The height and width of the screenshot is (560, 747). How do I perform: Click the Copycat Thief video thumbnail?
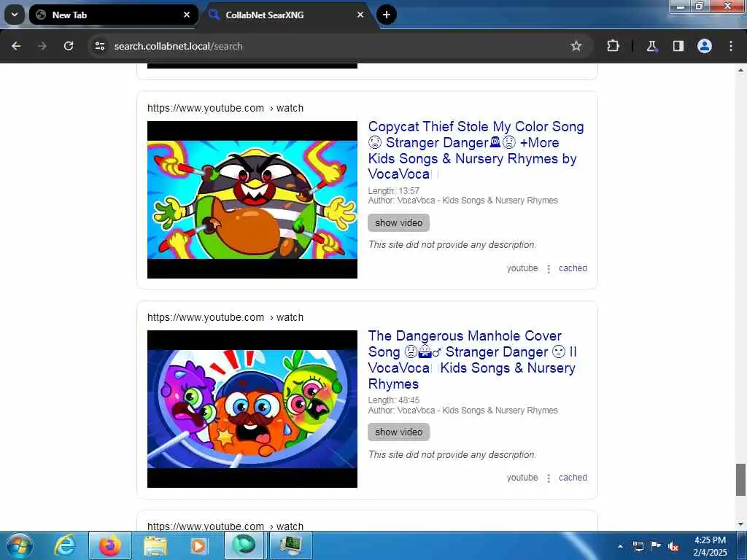point(252,200)
